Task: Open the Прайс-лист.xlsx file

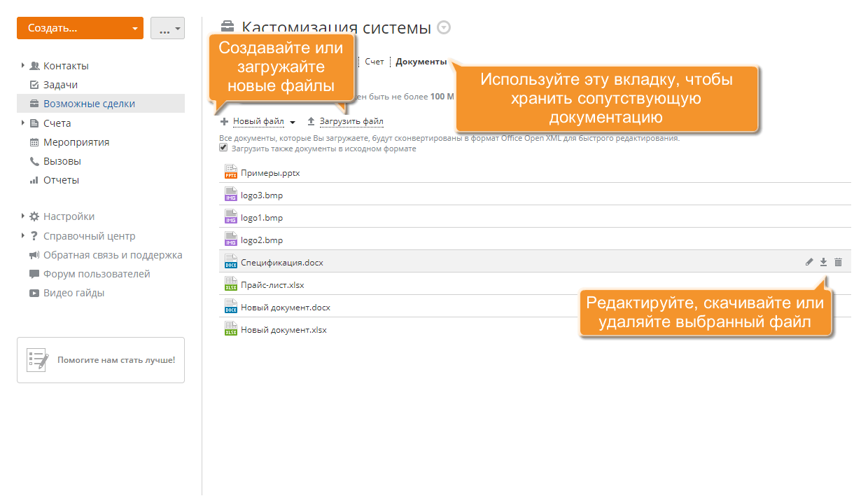Action: point(272,284)
